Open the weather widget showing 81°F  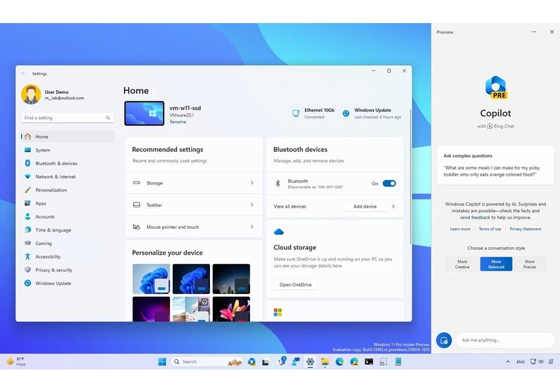click(x=16, y=361)
